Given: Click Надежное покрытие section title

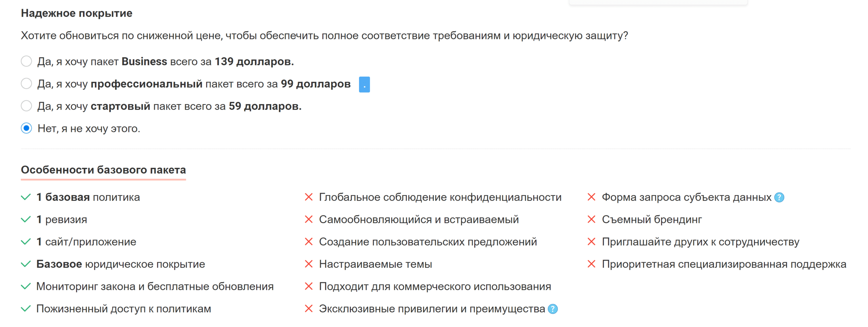Looking at the screenshot, I should point(76,13).
